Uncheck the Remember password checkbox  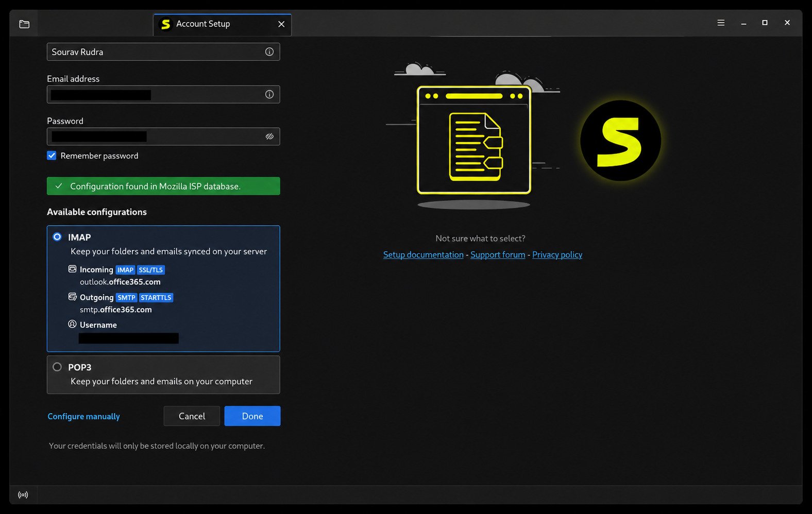coord(52,156)
